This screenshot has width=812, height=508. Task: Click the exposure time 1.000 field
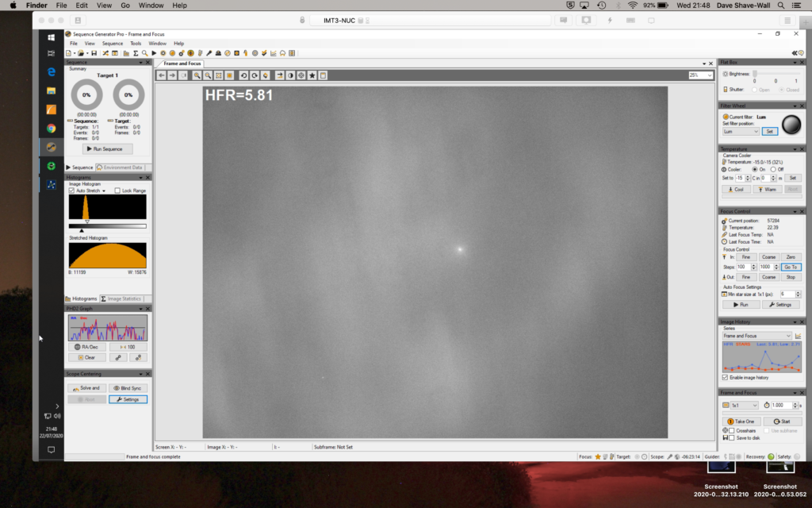(781, 406)
